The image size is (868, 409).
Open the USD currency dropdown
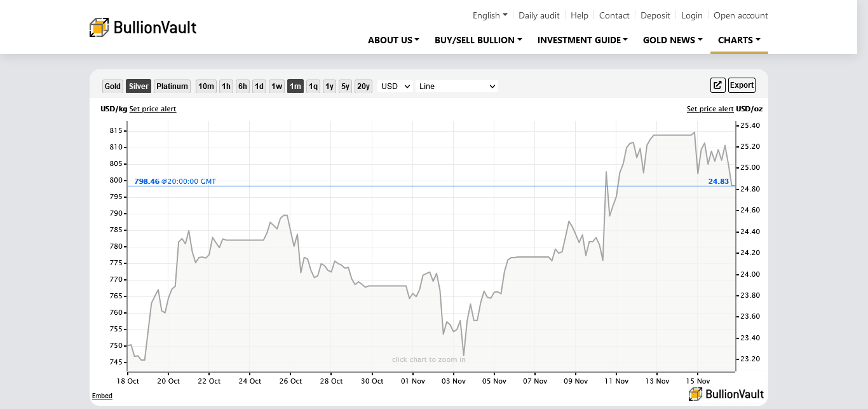pyautogui.click(x=395, y=87)
